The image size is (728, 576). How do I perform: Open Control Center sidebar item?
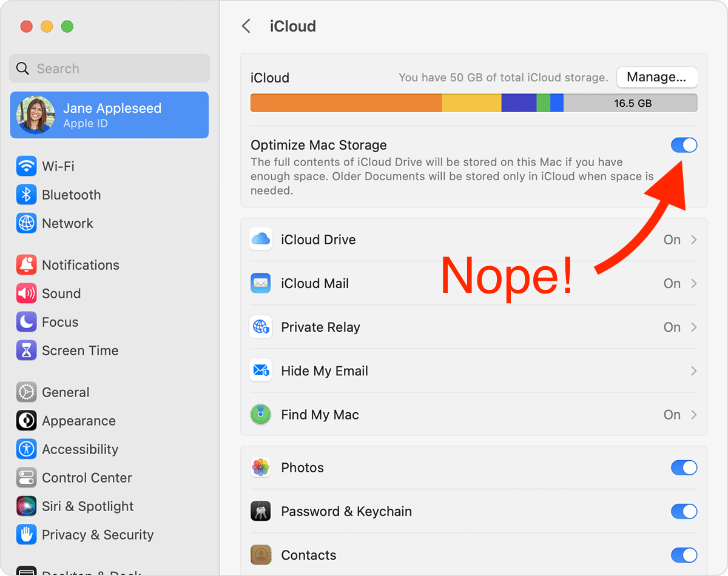pyautogui.click(x=87, y=478)
